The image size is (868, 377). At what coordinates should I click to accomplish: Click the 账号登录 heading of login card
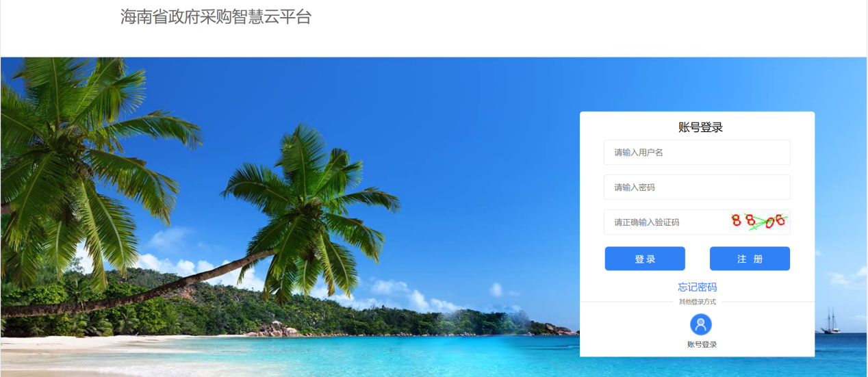pyautogui.click(x=700, y=127)
